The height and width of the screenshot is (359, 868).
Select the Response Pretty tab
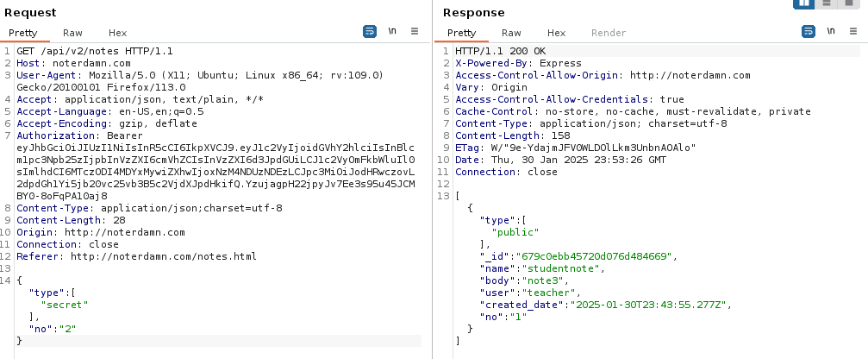(462, 33)
